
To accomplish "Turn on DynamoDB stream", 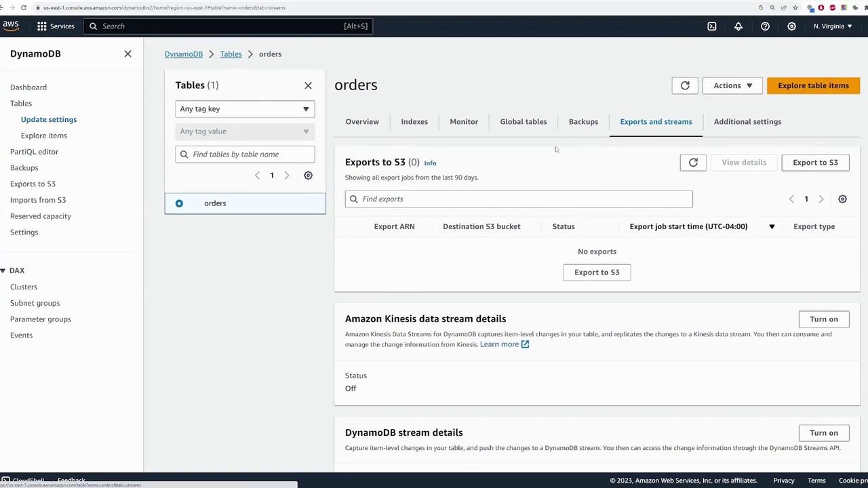I will point(823,433).
